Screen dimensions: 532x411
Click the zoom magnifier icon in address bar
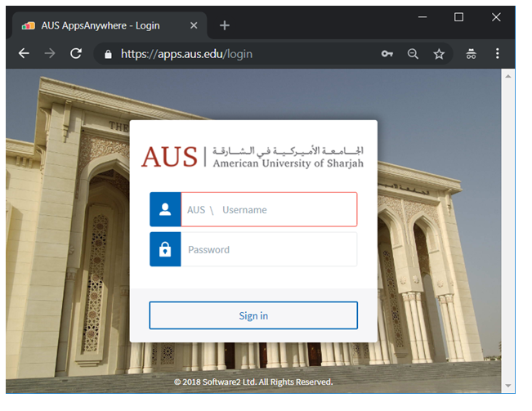(413, 54)
